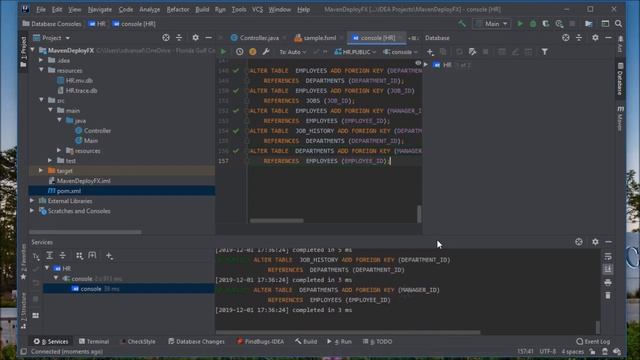Toggle eye icon at editor top right
This screenshot has width=640, height=360.
click(x=418, y=63)
